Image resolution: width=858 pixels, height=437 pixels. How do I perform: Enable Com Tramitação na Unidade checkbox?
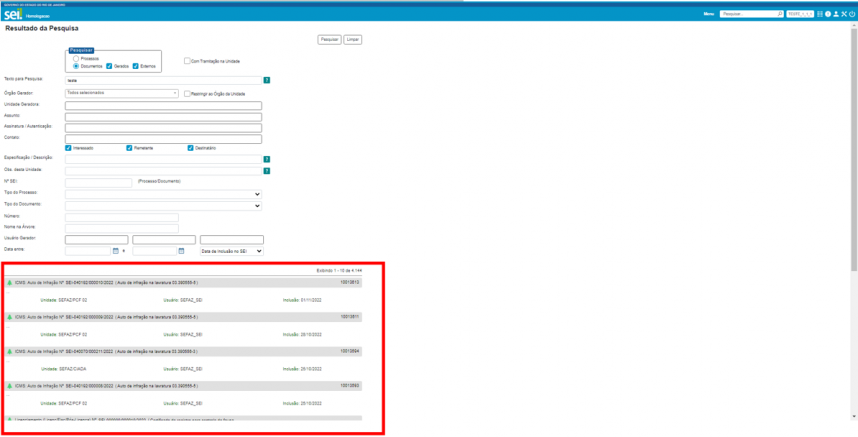pyautogui.click(x=187, y=60)
